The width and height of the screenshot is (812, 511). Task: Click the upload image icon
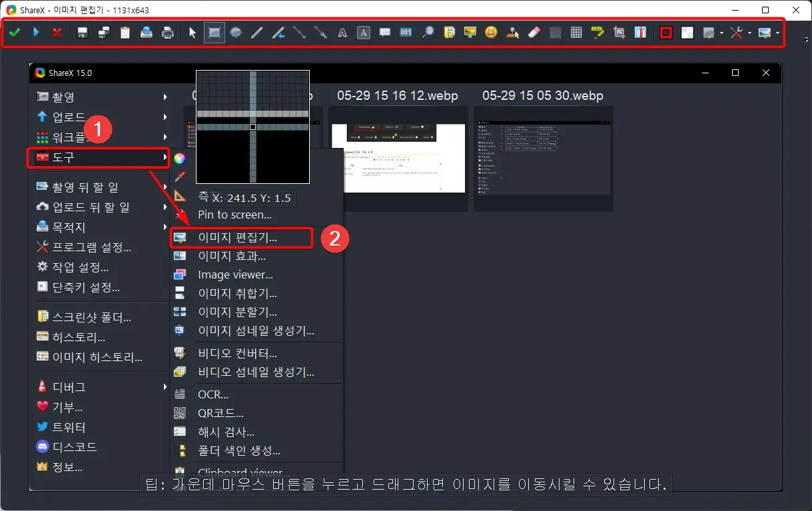tap(147, 33)
